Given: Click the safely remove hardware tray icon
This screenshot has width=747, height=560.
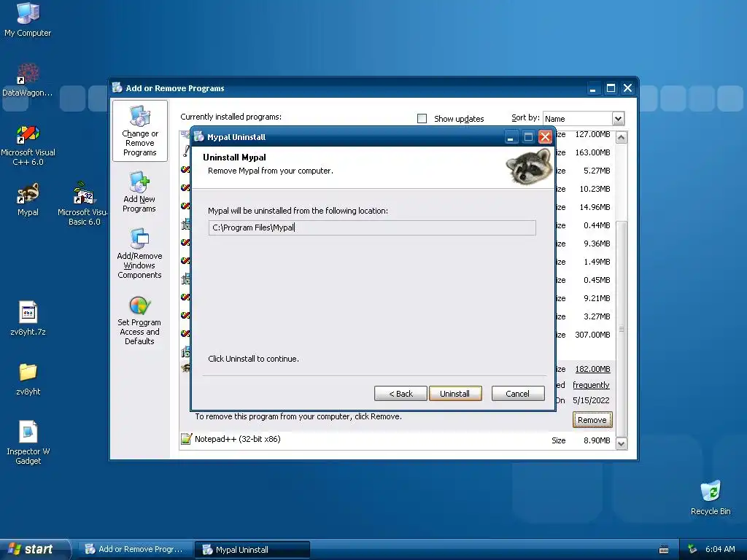Looking at the screenshot, I should point(692,550).
